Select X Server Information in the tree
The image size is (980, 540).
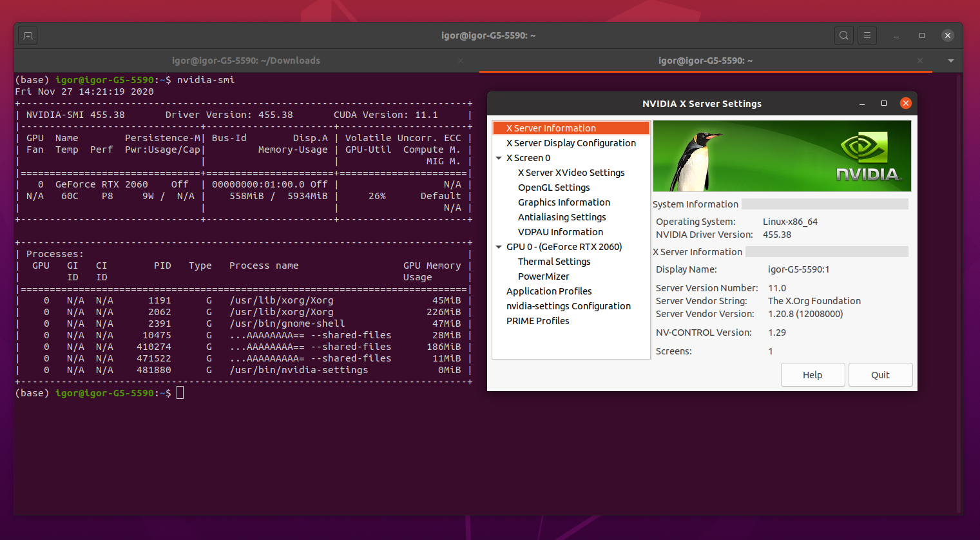tap(571, 128)
